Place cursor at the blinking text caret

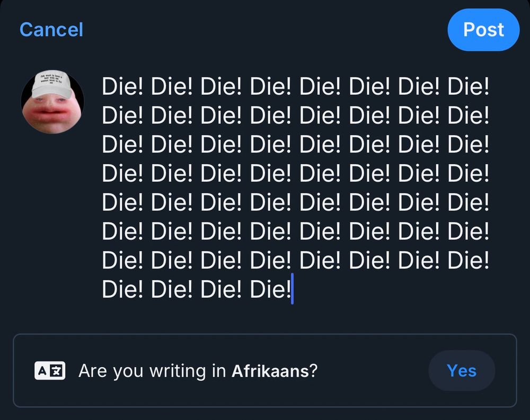292,289
